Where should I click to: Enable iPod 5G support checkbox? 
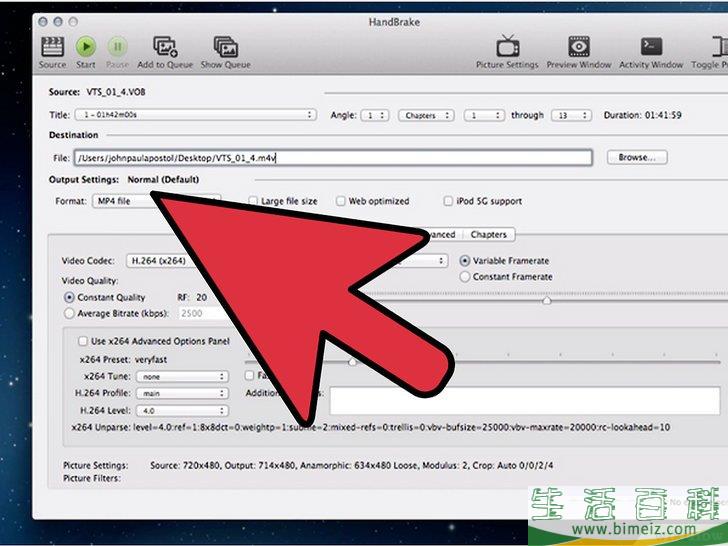point(448,201)
